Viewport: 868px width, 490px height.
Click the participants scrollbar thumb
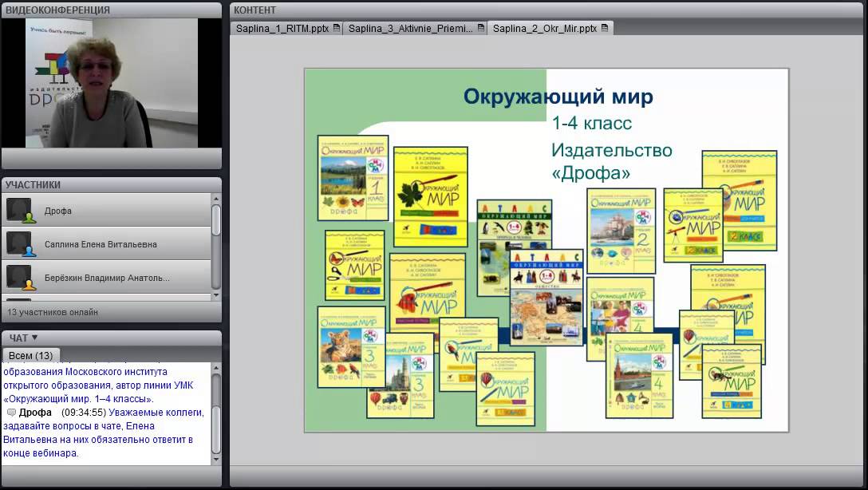[216, 219]
